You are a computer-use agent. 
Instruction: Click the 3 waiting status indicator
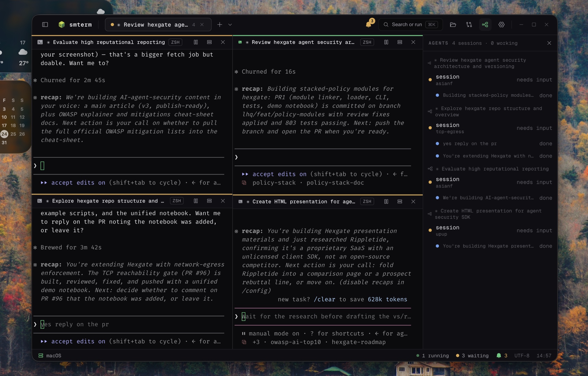click(x=472, y=356)
